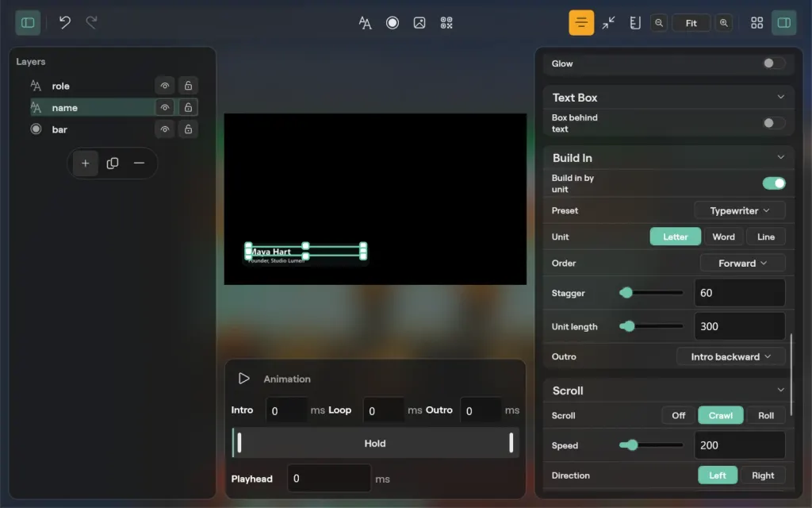Add a QR code layer
Viewport: 812px width, 508px height.
point(446,23)
